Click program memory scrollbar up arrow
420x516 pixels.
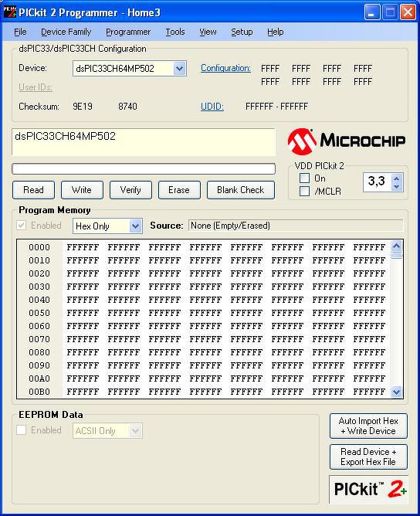[x=397, y=246]
